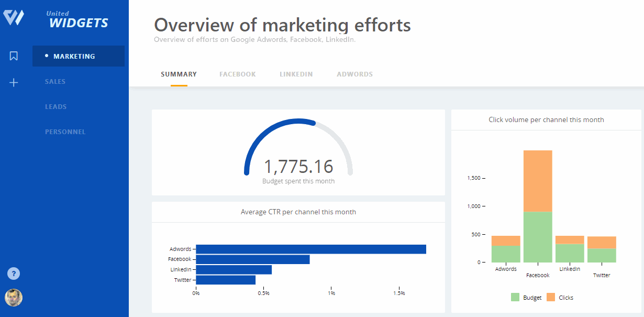Click the plus icon to add item
This screenshot has height=317, width=644.
coord(14,82)
